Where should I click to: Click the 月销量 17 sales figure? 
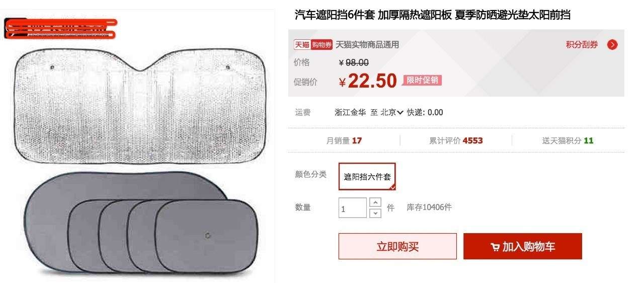coord(344,140)
